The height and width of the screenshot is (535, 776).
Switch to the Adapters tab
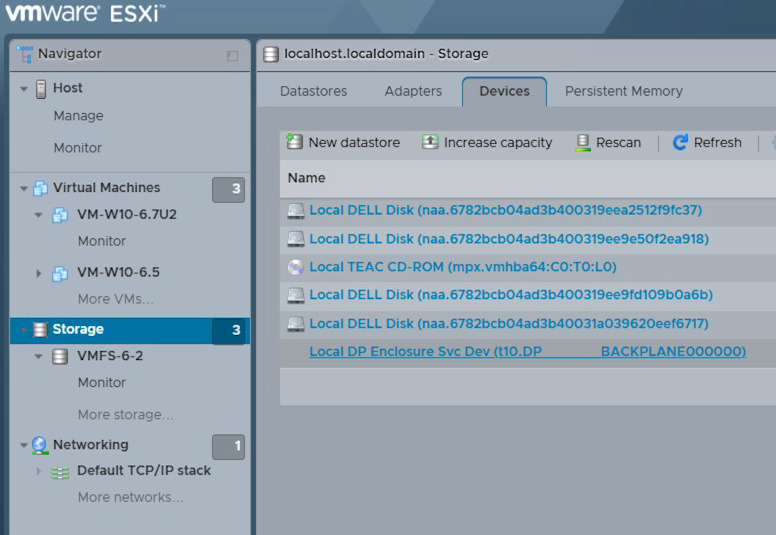pyautogui.click(x=413, y=91)
